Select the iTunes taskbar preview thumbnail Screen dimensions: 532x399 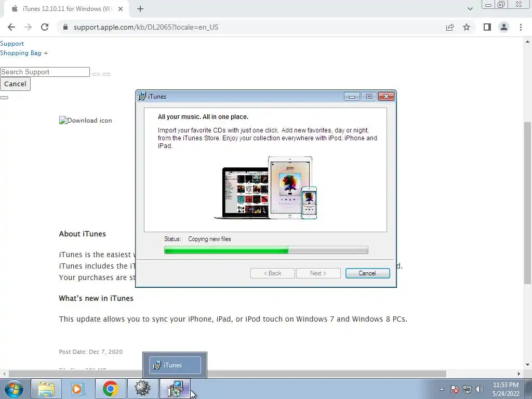[175, 365]
